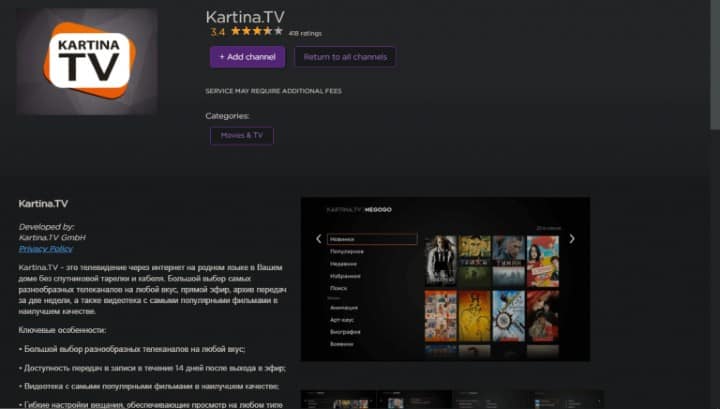The image size is (720, 409).
Task: Click the Kartina.TV description heading
Action: [x=43, y=203]
